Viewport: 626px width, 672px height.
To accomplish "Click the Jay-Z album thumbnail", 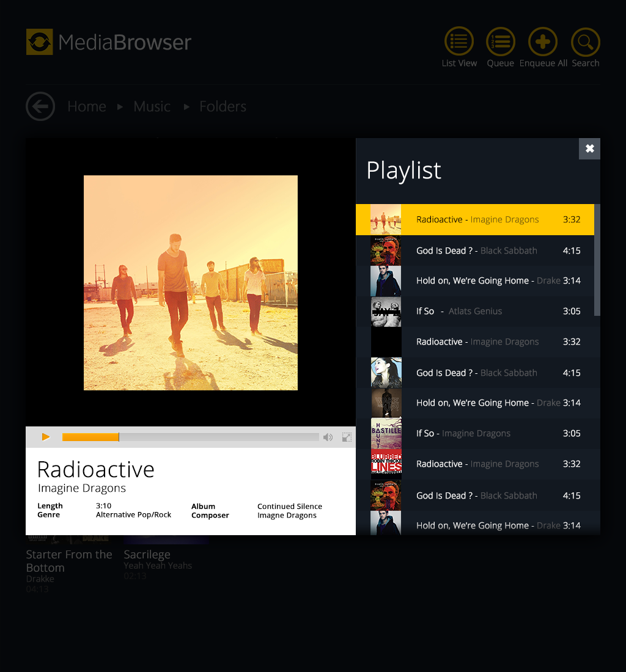I will [x=386, y=311].
